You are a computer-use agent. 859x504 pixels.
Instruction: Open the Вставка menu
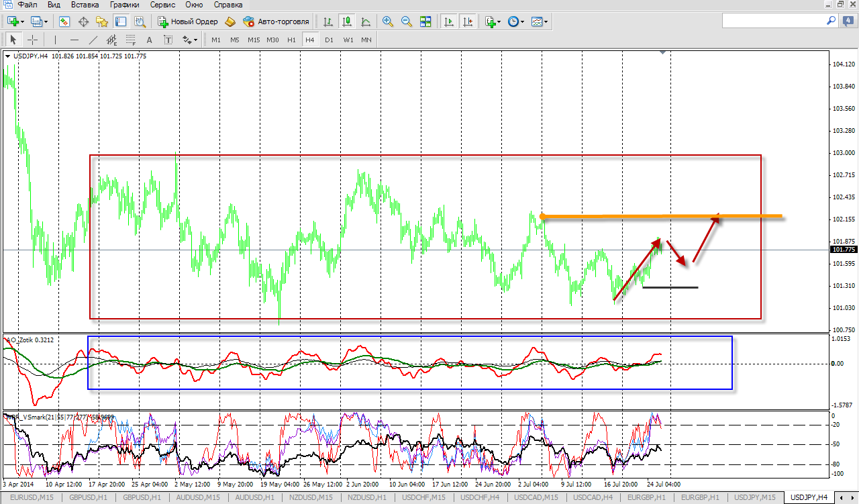tap(85, 5)
